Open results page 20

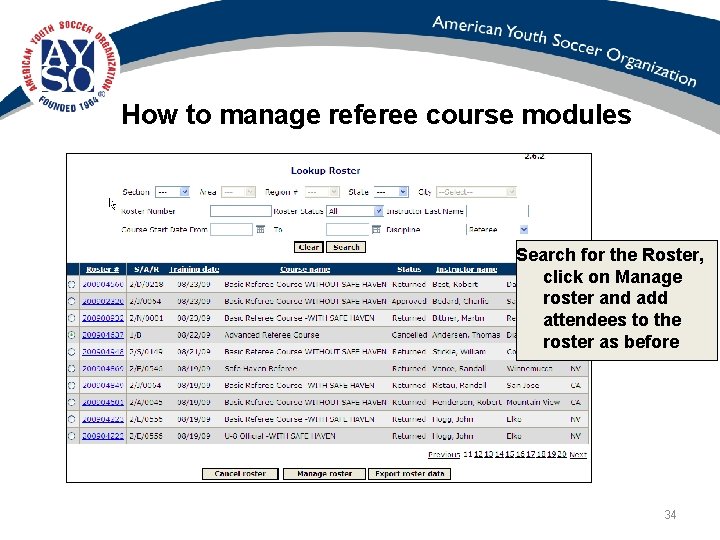click(x=562, y=454)
